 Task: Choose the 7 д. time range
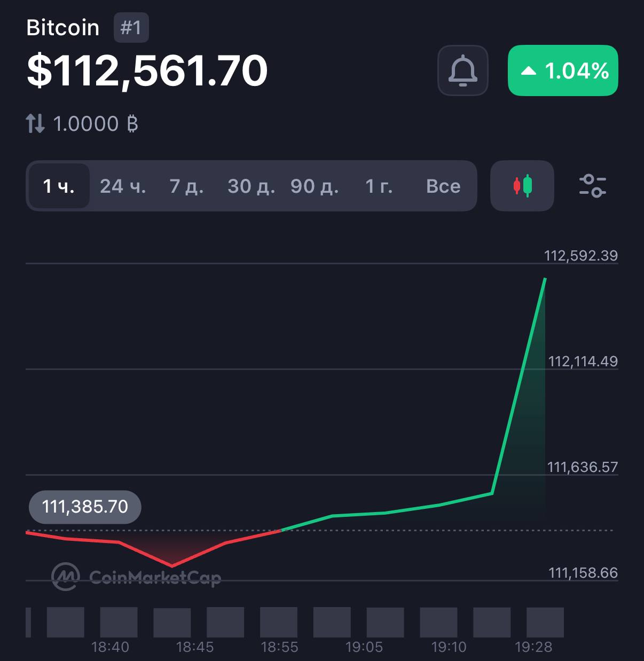pyautogui.click(x=186, y=186)
